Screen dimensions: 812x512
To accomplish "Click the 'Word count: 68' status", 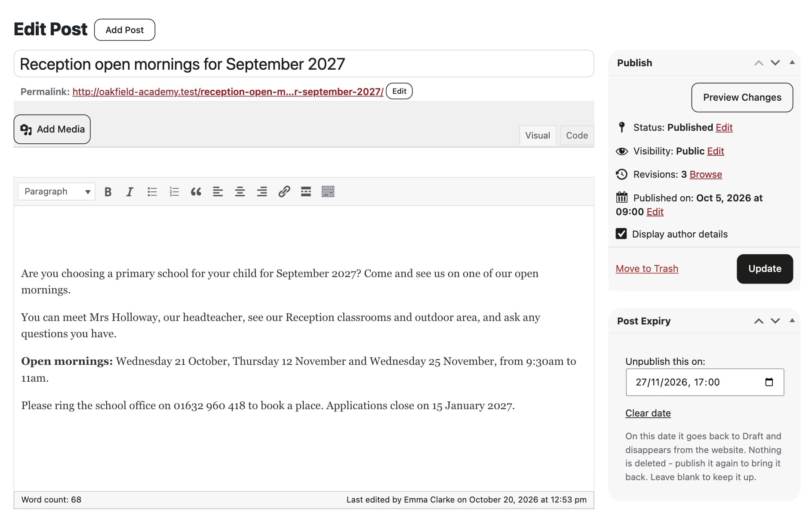I will click(51, 500).
